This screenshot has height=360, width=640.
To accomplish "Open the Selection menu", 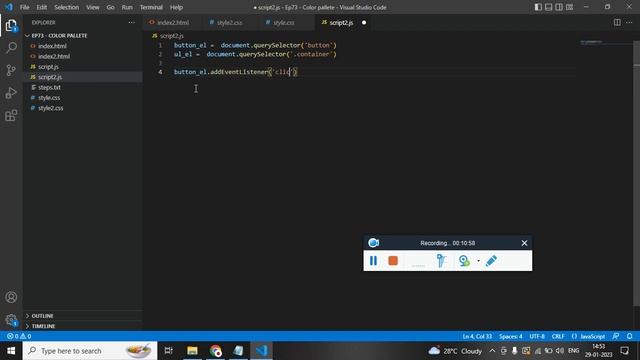I will (x=67, y=7).
